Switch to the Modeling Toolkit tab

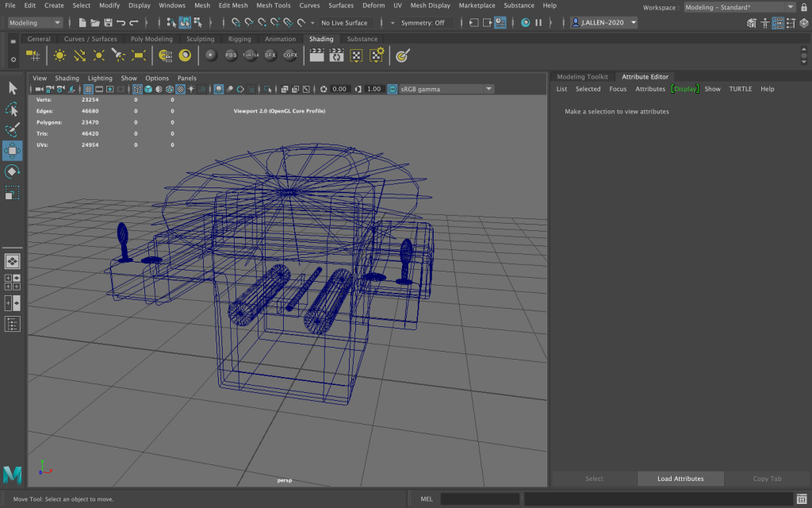click(582, 77)
